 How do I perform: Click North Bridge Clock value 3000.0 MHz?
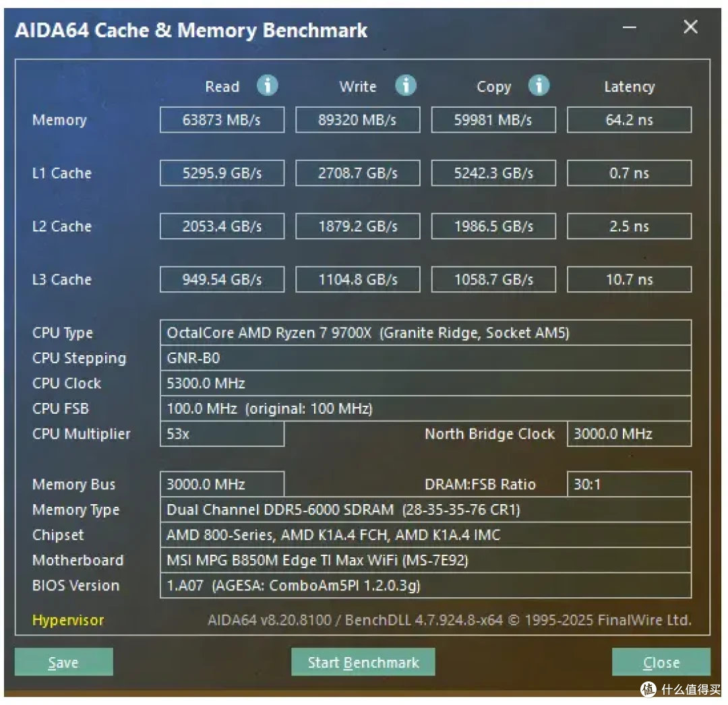coord(629,433)
